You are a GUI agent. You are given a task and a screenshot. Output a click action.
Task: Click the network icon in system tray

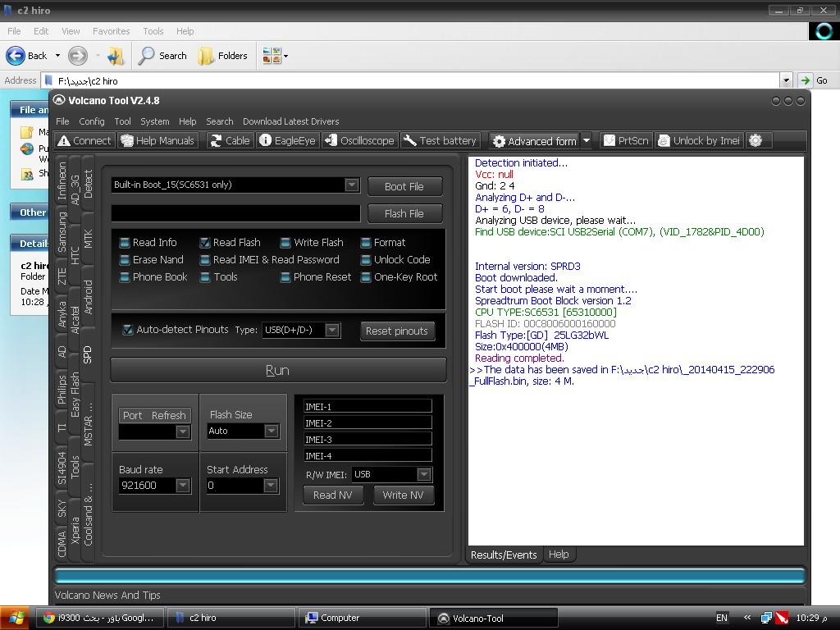(767, 619)
